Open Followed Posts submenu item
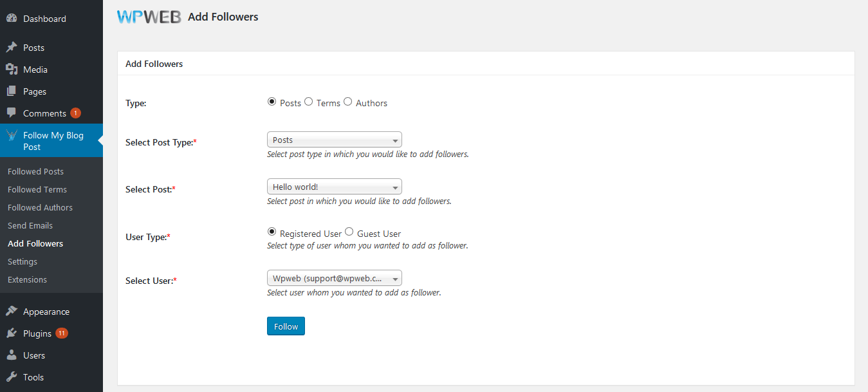 coord(35,172)
